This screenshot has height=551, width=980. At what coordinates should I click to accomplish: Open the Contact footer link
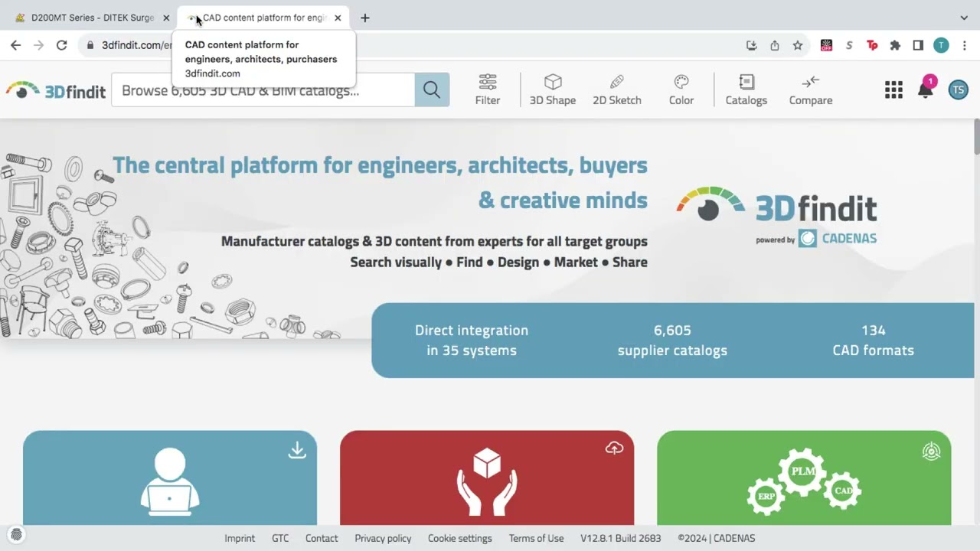322,538
